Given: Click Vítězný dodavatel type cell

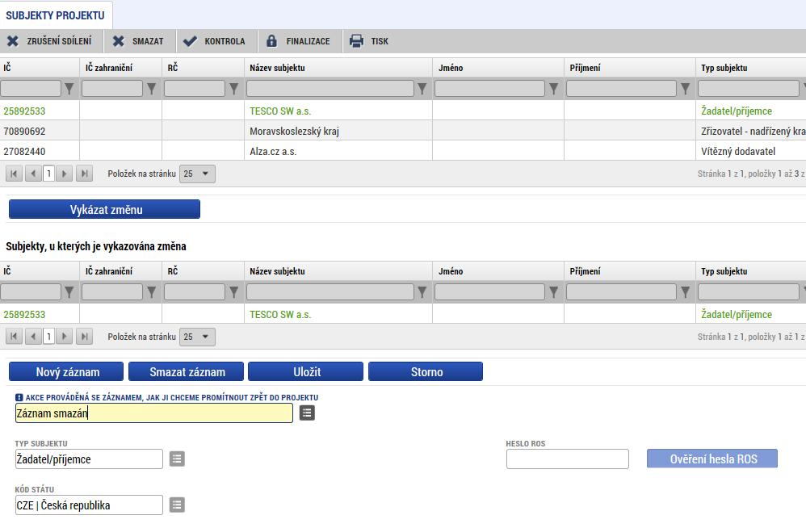Looking at the screenshot, I should (738, 151).
